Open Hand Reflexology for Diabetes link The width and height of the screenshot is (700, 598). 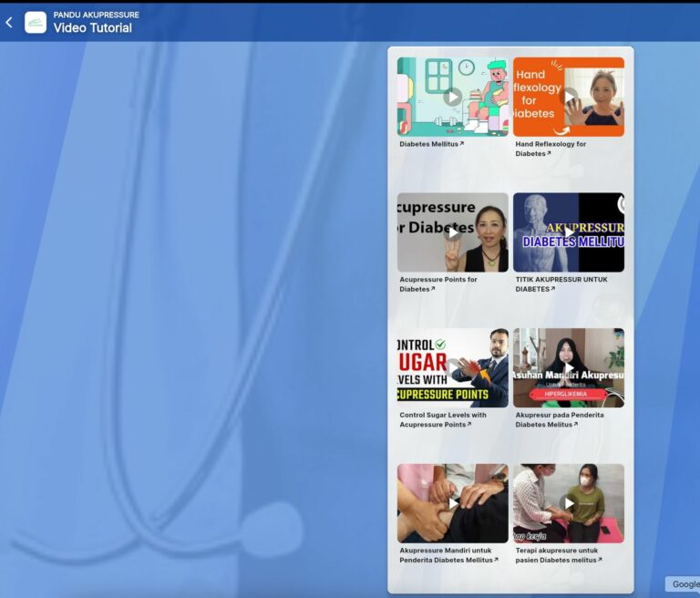click(551, 149)
